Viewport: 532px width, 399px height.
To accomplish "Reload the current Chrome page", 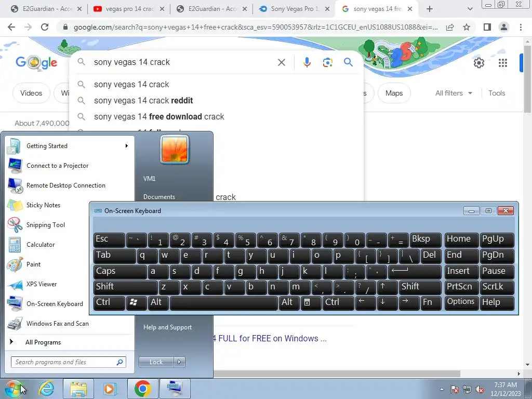I will pyautogui.click(x=45, y=27).
